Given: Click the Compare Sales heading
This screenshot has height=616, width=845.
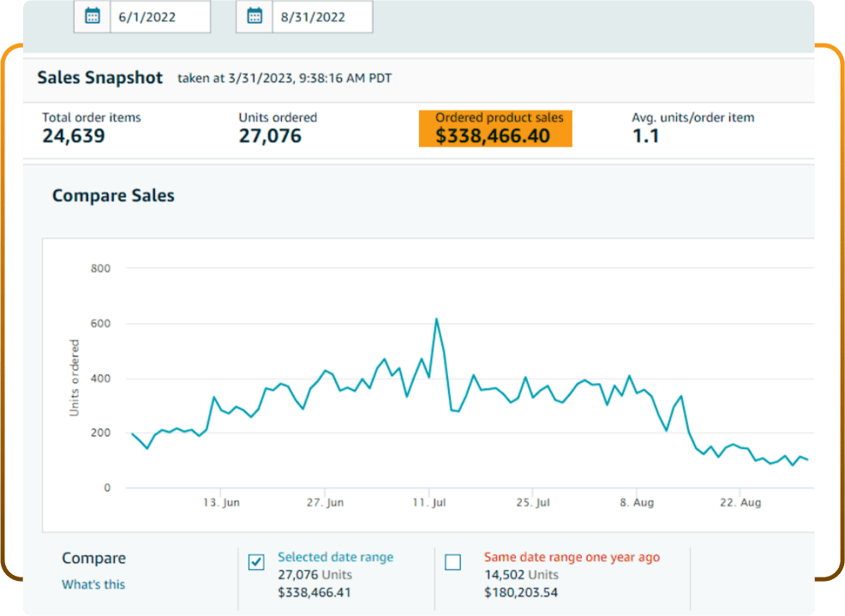Looking at the screenshot, I should point(113,195).
